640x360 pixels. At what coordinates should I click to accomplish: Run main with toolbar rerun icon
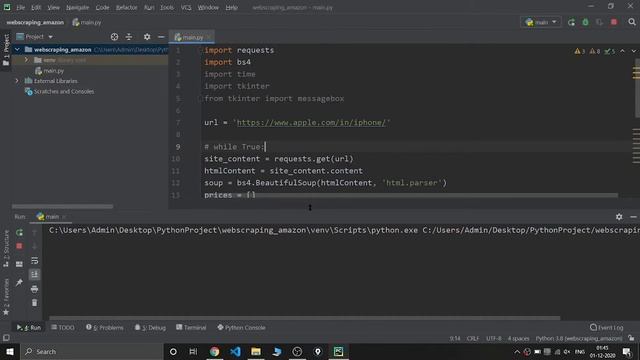(571, 22)
